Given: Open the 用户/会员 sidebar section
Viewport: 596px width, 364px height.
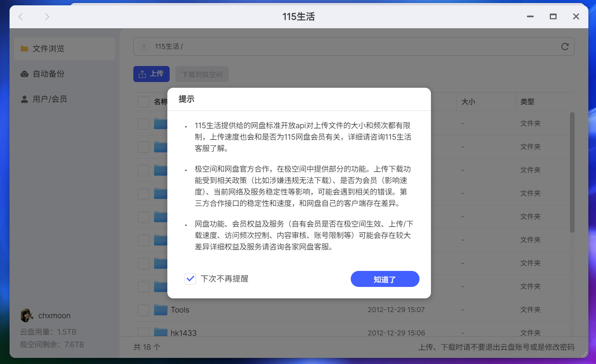Looking at the screenshot, I should pyautogui.click(x=65, y=99).
